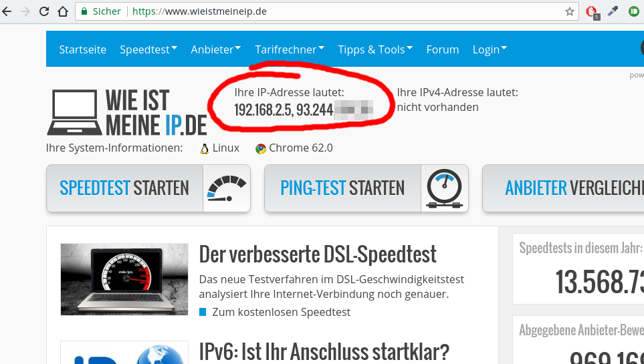Click the Chrome browser icon
Viewport: 644px width, 364px height.
pyautogui.click(x=260, y=148)
